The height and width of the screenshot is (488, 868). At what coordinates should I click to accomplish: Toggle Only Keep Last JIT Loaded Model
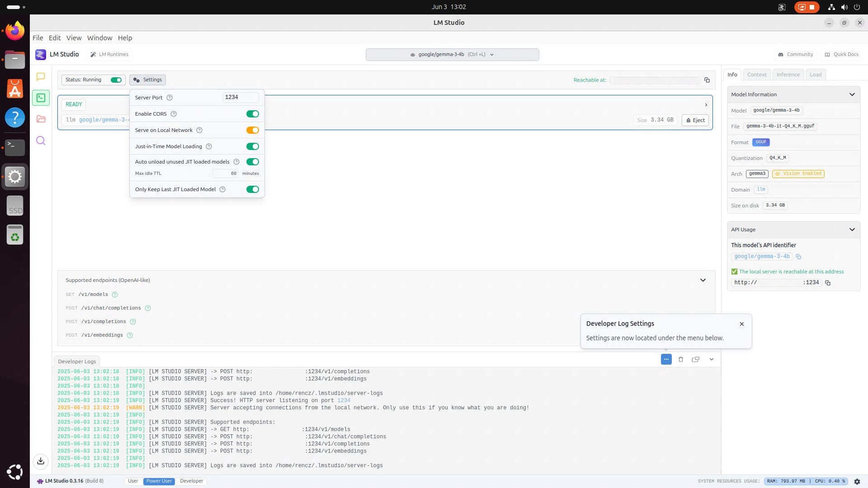[x=253, y=189]
